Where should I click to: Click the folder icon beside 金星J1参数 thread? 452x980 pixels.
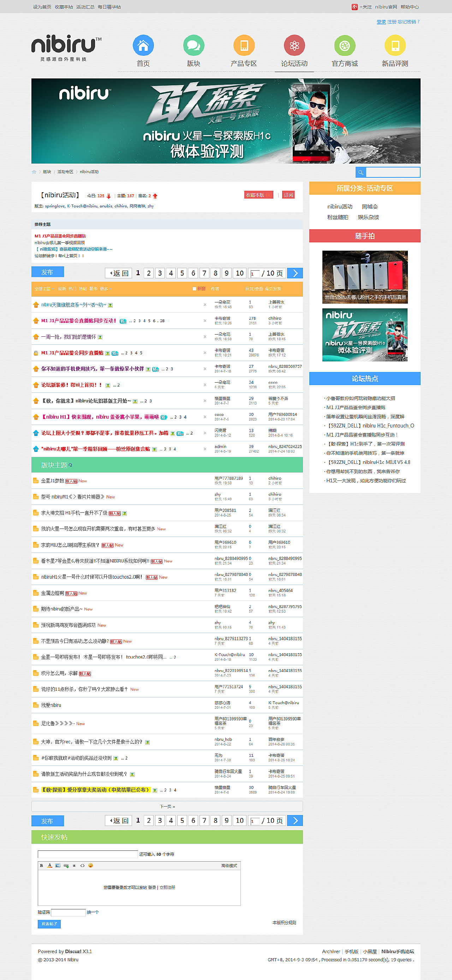click(36, 480)
